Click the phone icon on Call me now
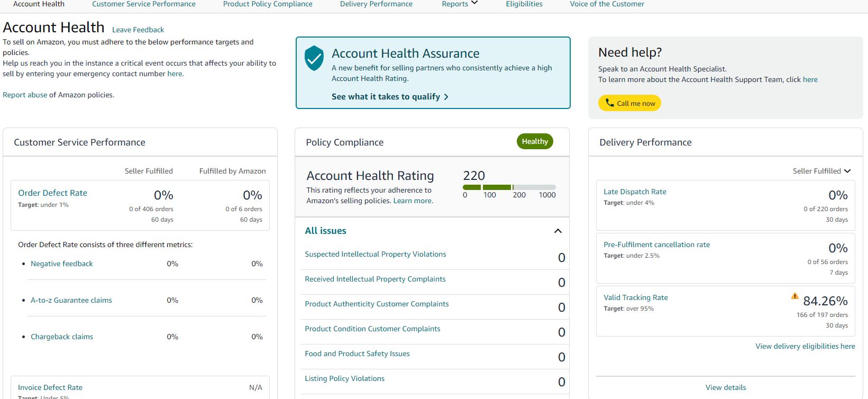Screen dimensions: 868x399 coord(610,103)
